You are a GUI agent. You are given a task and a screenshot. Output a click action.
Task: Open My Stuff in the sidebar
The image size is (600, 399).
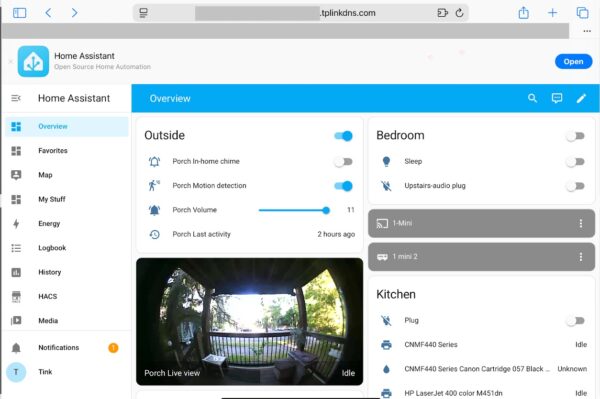pyautogui.click(x=67, y=199)
